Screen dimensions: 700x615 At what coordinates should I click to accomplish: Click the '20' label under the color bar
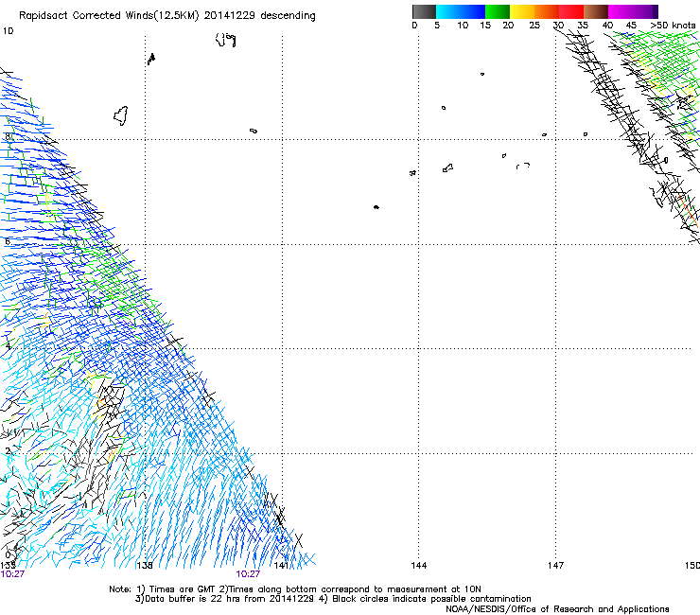pos(508,26)
